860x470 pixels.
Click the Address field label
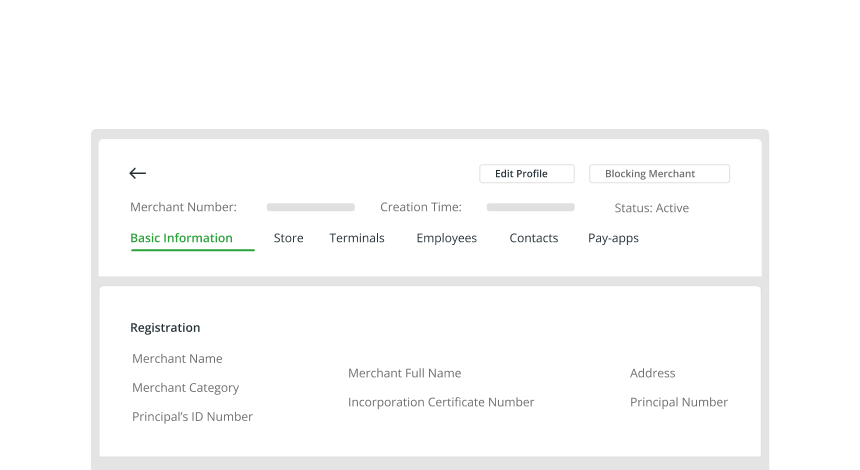[653, 373]
